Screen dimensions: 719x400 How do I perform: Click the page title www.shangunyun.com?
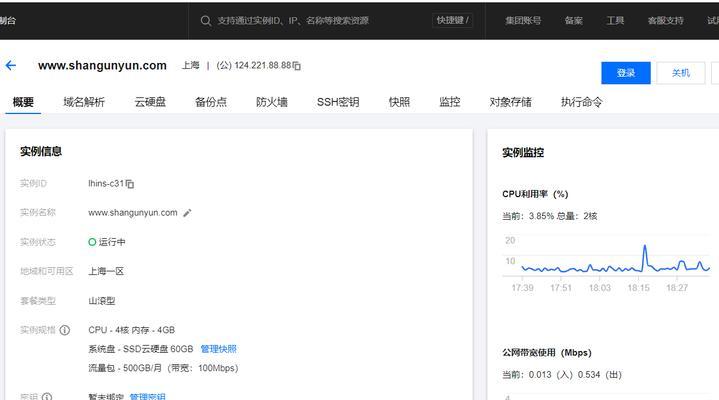(102, 66)
